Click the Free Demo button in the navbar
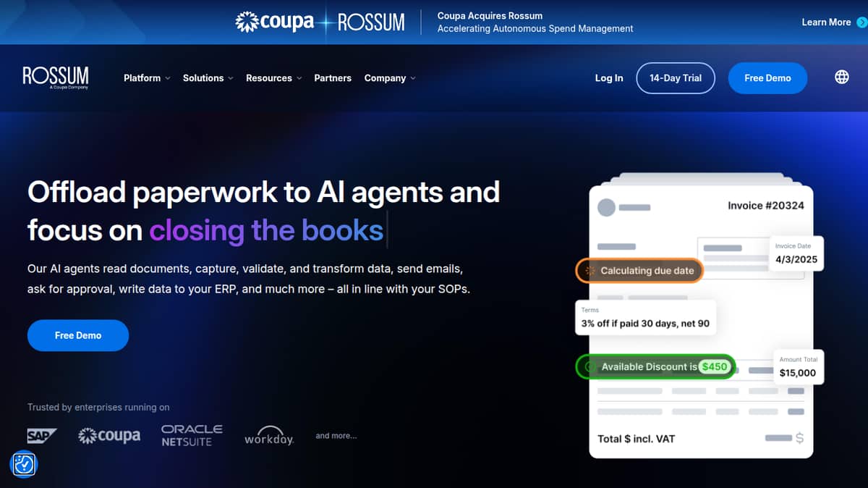Image resolution: width=868 pixels, height=488 pixels. (x=767, y=78)
